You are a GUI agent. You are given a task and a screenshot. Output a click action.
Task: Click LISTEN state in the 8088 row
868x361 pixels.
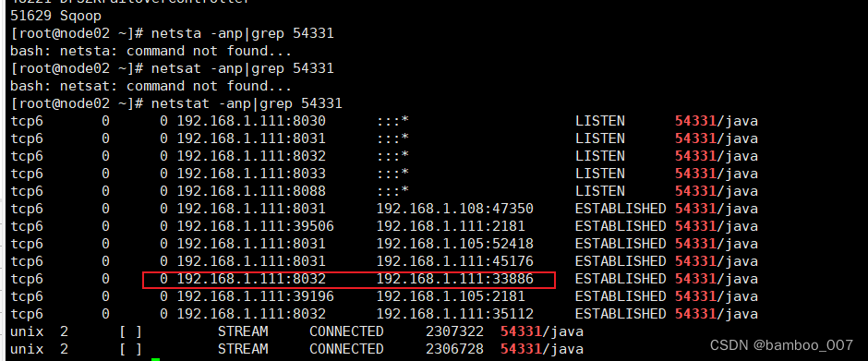click(x=600, y=191)
